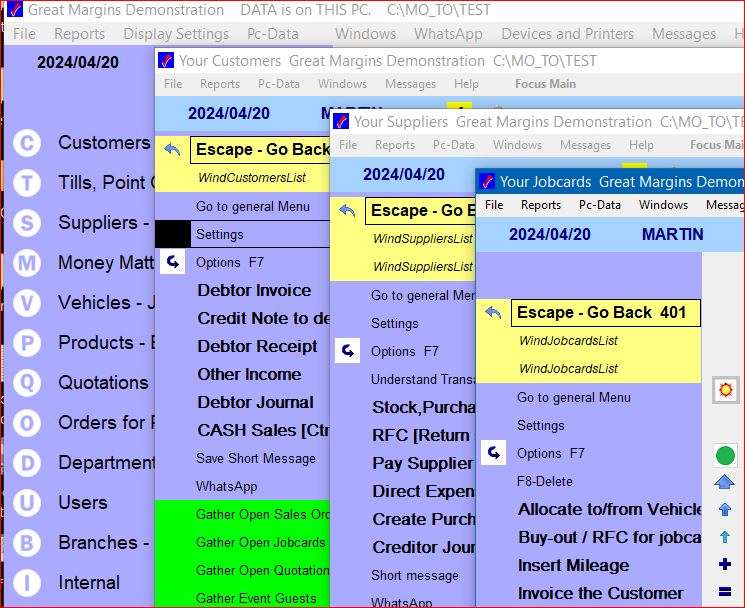
Task: Click the green circle icon in Jobcards
Action: (725, 456)
